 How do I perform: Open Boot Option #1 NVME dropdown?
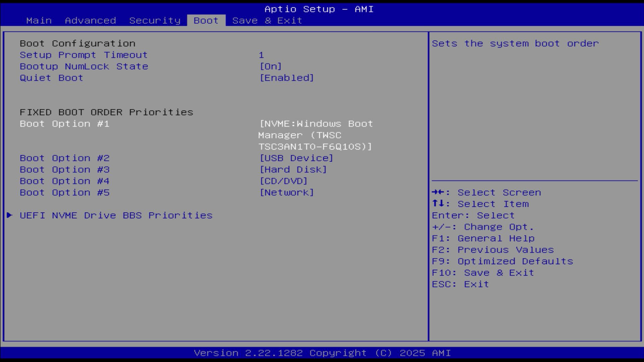pyautogui.click(x=315, y=135)
